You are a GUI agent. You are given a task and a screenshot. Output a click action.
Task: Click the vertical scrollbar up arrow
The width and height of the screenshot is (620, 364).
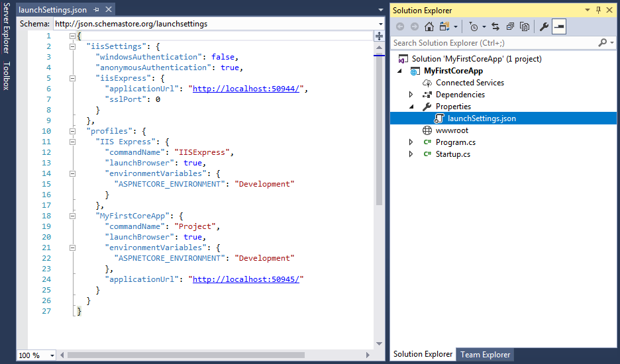(x=379, y=48)
